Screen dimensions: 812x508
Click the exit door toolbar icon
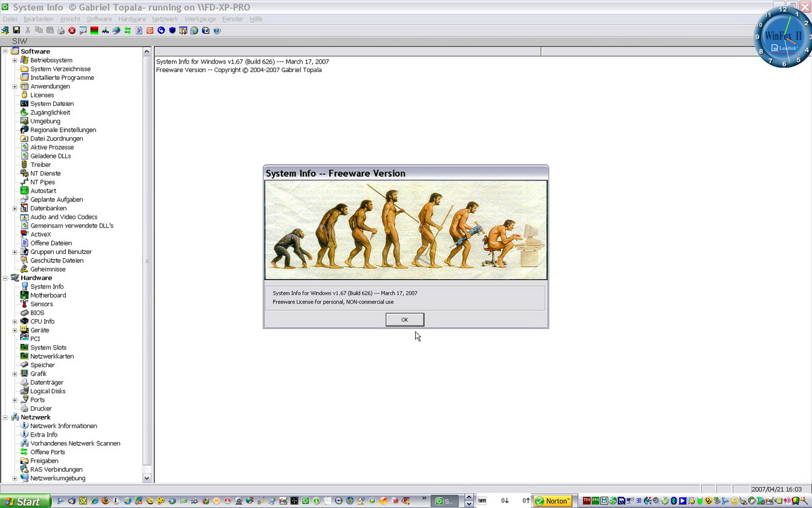coord(5,30)
